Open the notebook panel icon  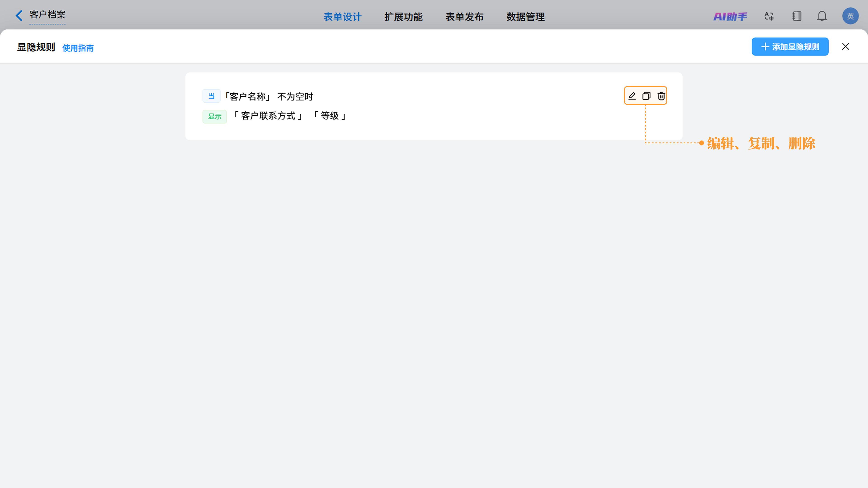tap(797, 16)
